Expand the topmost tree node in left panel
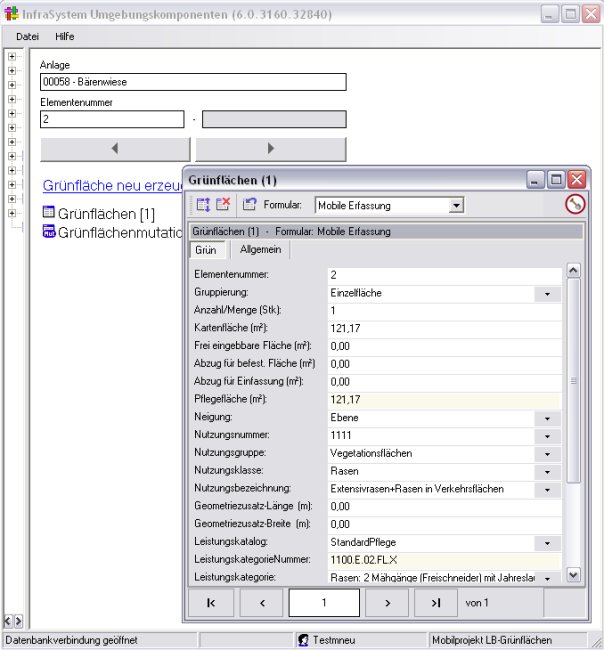 (12, 56)
